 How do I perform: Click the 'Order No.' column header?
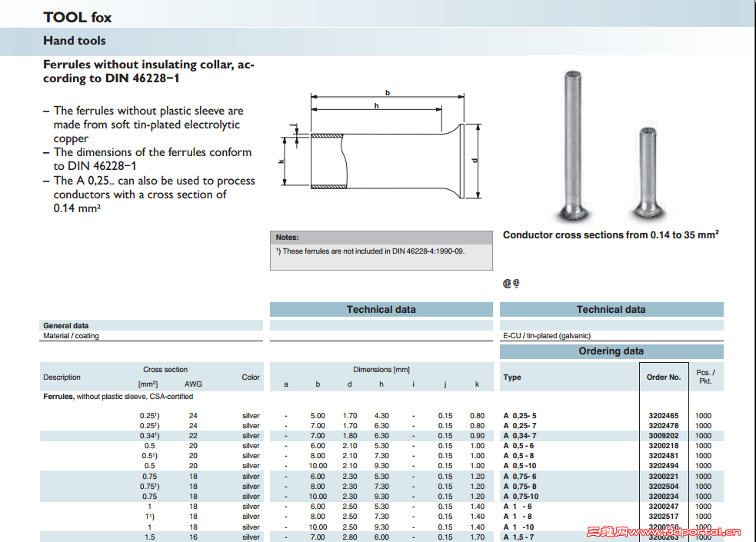pyautogui.click(x=664, y=377)
